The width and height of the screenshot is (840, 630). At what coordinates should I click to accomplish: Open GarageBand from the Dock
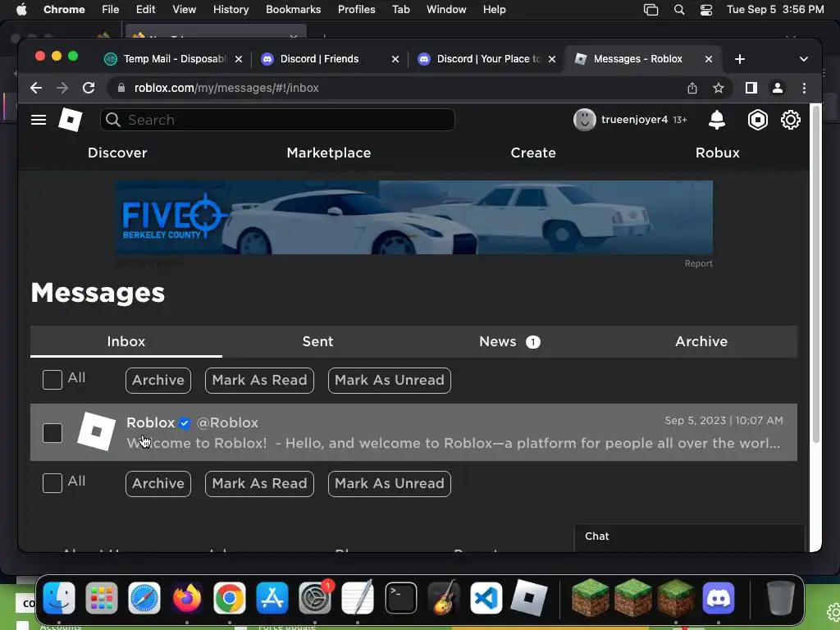[x=444, y=598]
